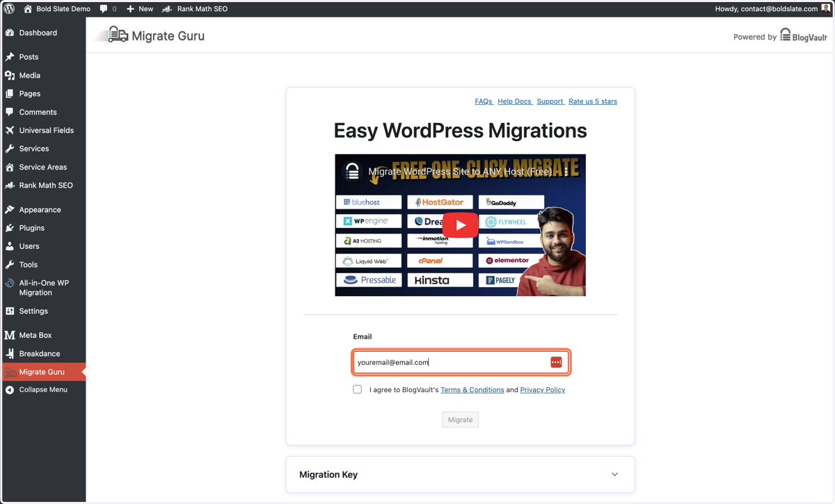Viewport: 835px width, 504px height.
Task: Click the Breakdance icon in sidebar
Action: tap(10, 354)
